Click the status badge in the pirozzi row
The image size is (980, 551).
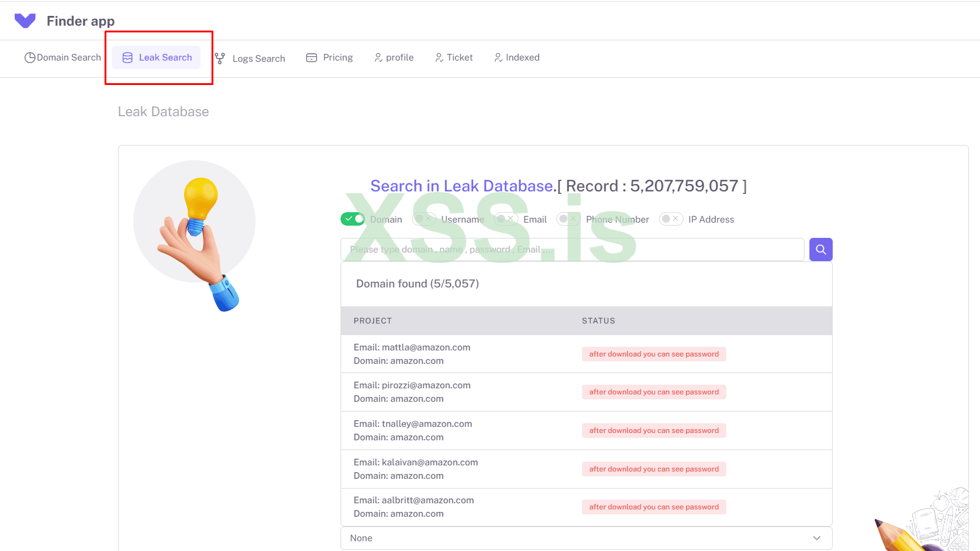point(654,392)
